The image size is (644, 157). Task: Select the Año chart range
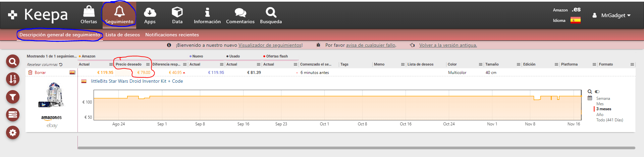[600, 115]
